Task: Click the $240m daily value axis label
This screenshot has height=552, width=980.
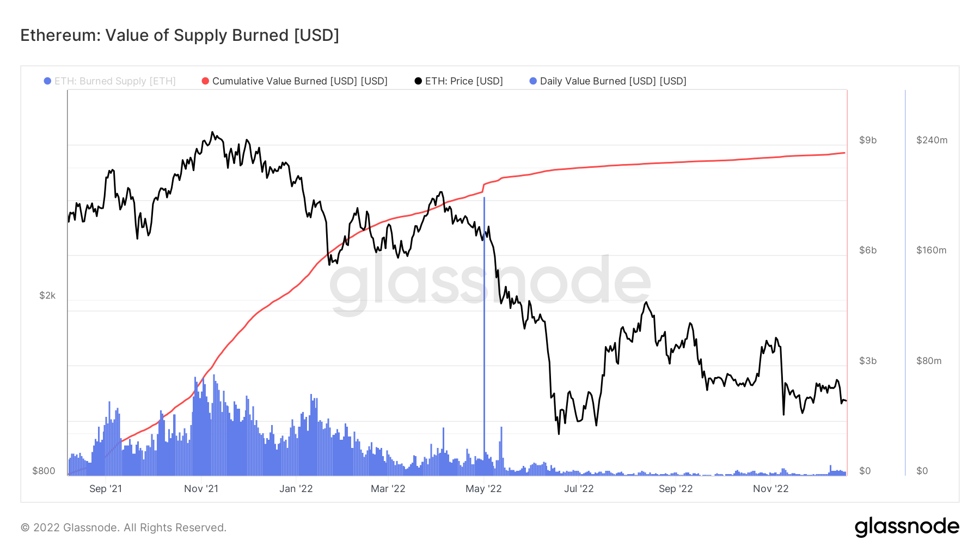Action: (932, 140)
